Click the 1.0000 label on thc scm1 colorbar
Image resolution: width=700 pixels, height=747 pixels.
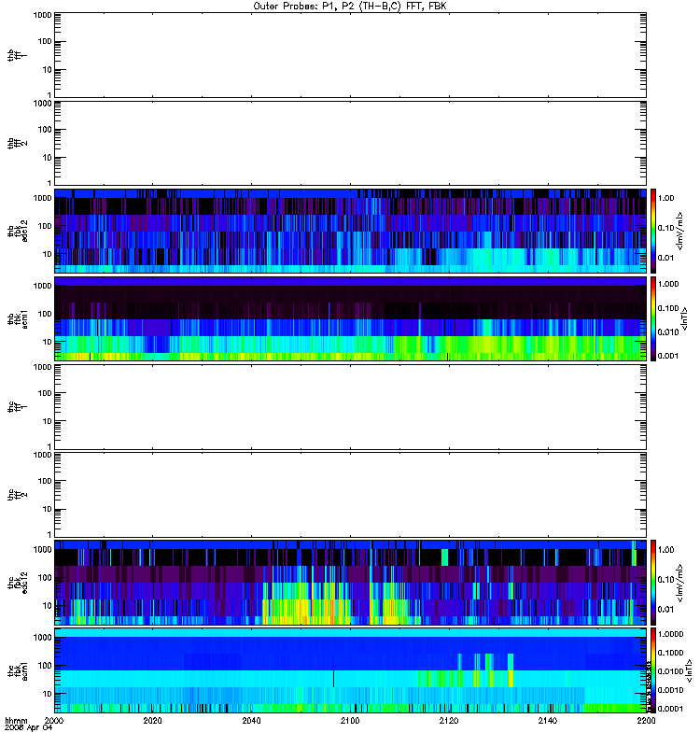670,634
